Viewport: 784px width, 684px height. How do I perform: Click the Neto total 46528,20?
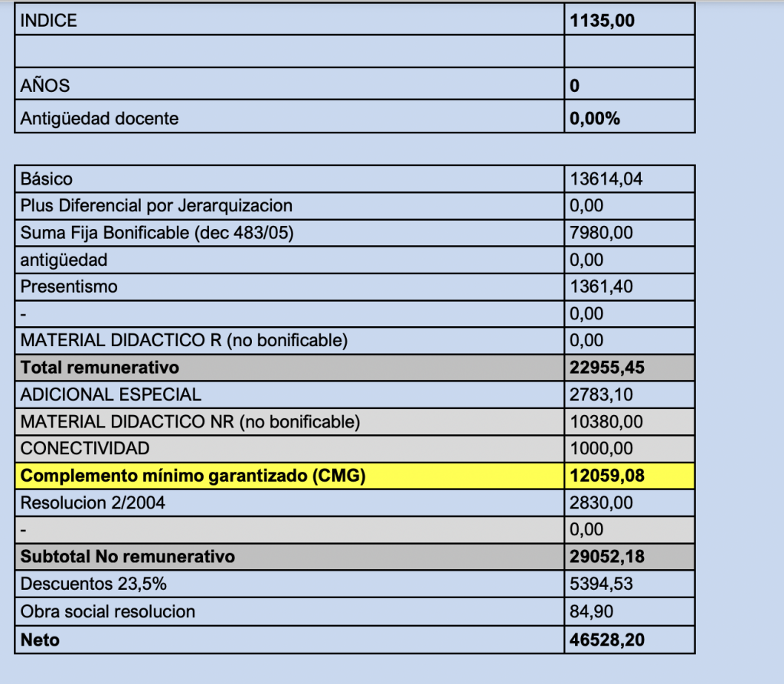(x=607, y=640)
